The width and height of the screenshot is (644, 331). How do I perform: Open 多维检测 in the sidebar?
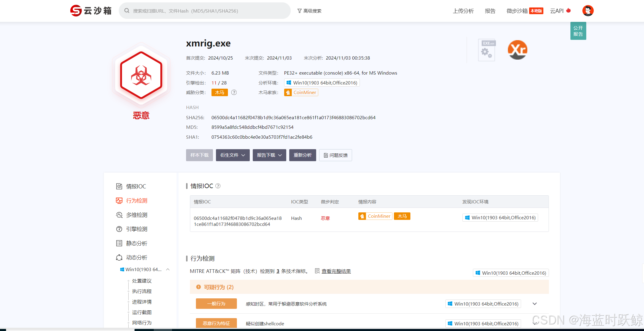(136, 215)
